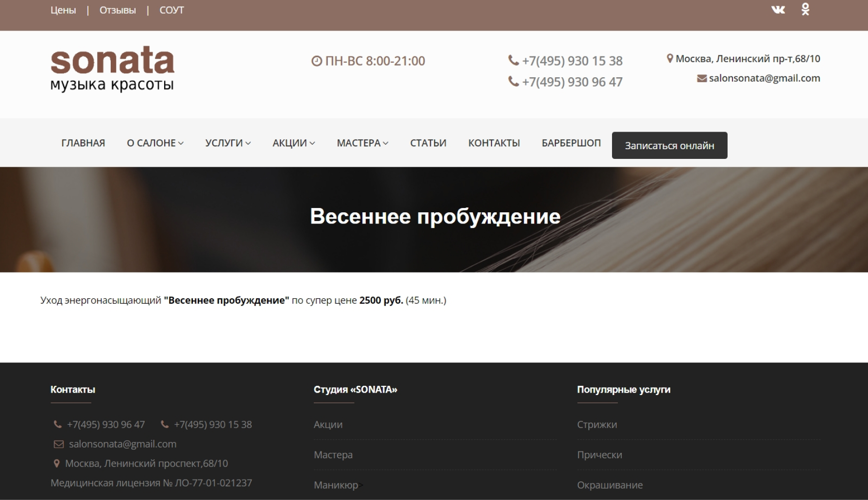Open the Отзывы link in top bar
The height and width of the screenshot is (500, 868).
pos(118,10)
